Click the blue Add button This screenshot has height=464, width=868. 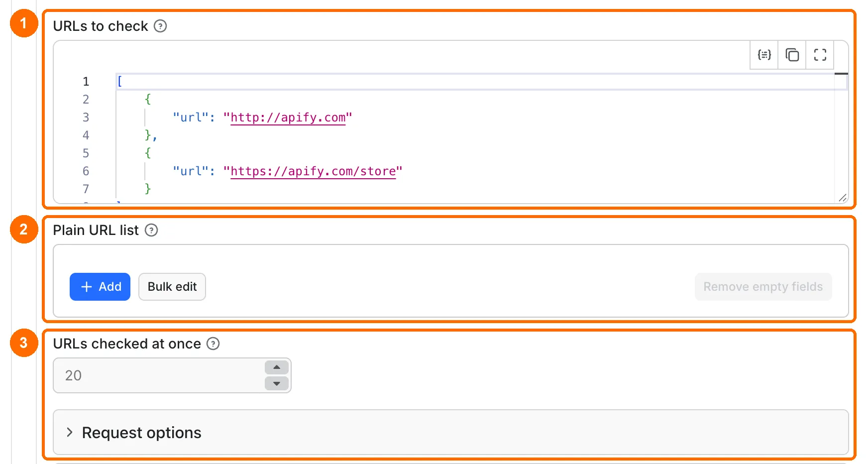[x=100, y=287]
